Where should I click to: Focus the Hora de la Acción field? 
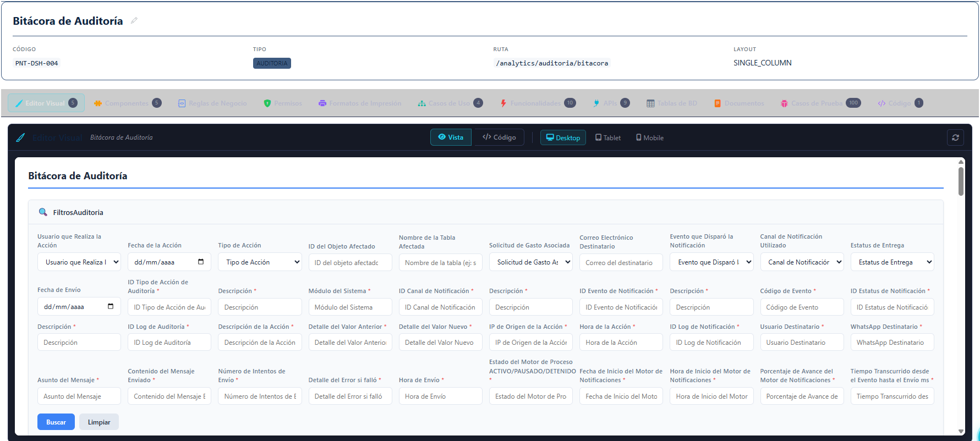621,342
